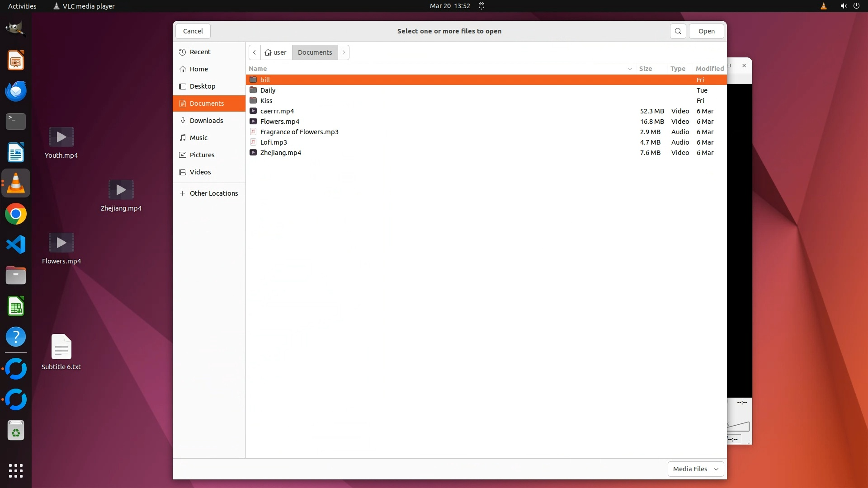The height and width of the screenshot is (488, 868).
Task: Select the Music folder in sidebar
Action: (x=198, y=138)
